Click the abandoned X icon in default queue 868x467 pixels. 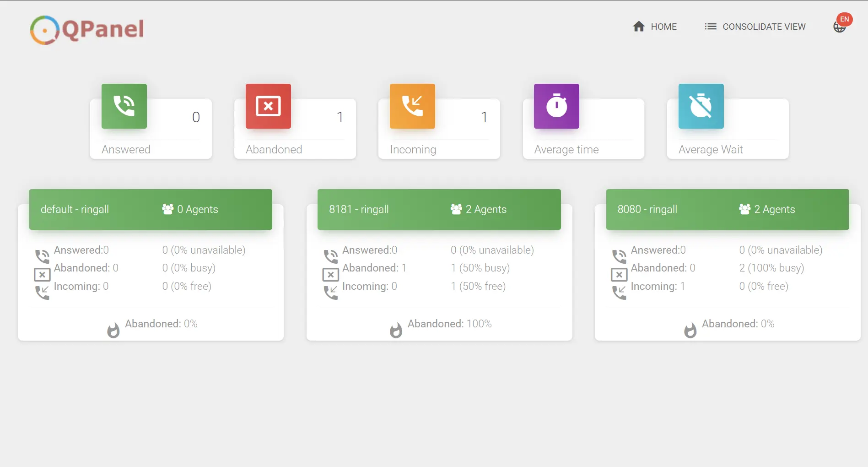tap(42, 275)
